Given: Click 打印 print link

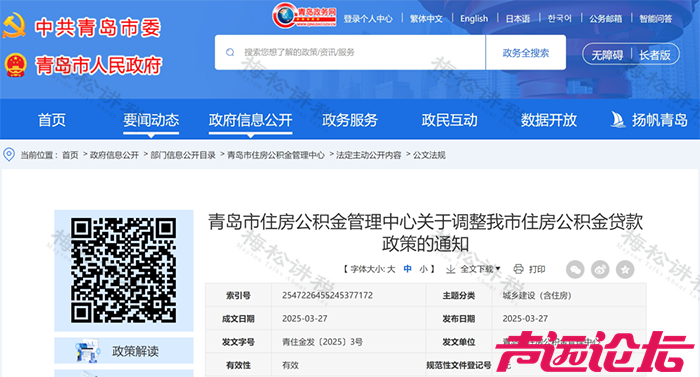Looking at the screenshot, I should (x=537, y=269).
